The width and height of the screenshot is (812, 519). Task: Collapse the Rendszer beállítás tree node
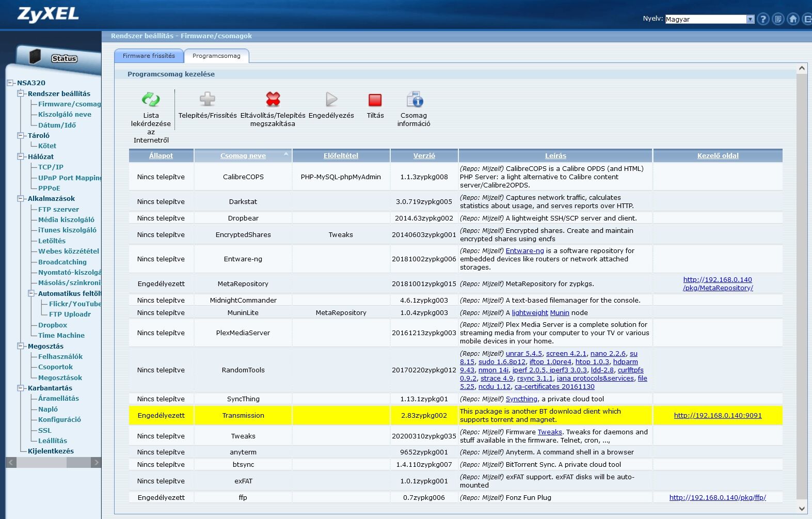[x=21, y=93]
